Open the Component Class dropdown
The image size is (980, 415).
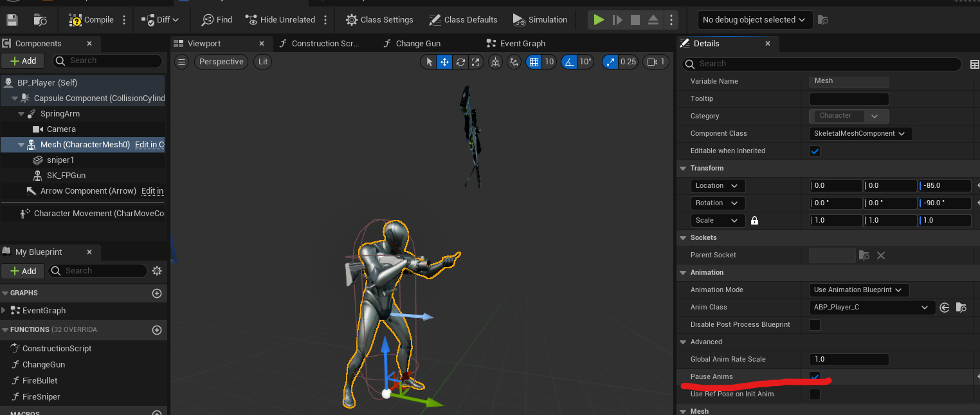tap(860, 133)
